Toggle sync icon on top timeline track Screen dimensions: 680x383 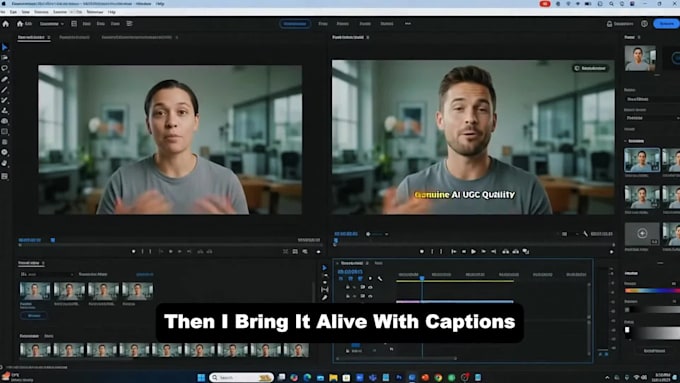[x=362, y=287]
